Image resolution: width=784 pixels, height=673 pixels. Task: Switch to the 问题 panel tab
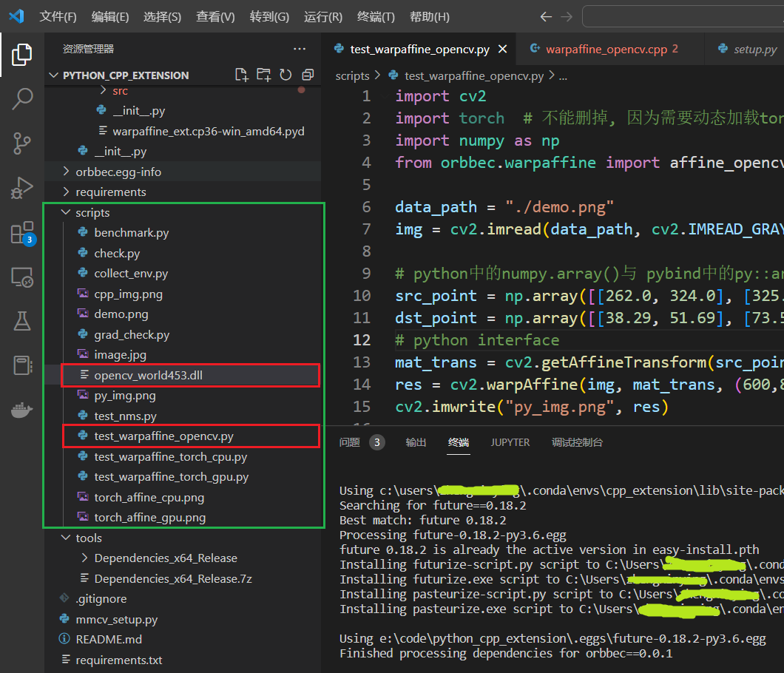350,442
